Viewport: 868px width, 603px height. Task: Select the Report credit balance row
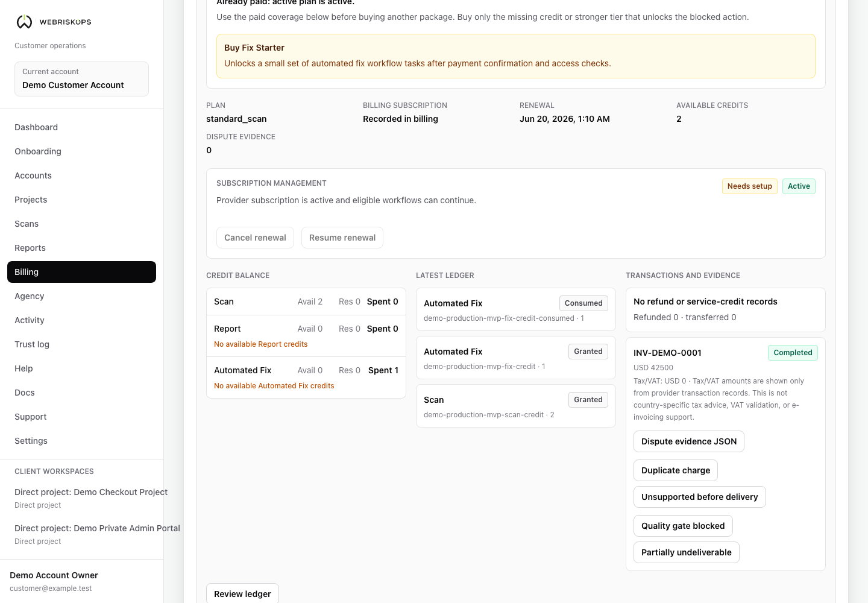[306, 336]
